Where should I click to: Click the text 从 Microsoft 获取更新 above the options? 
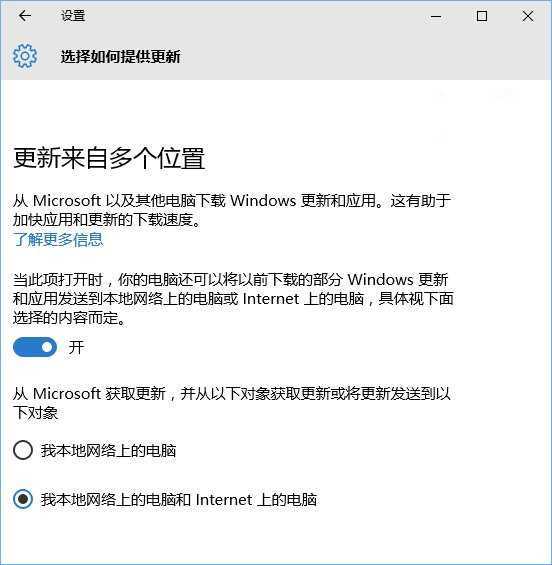point(232,403)
